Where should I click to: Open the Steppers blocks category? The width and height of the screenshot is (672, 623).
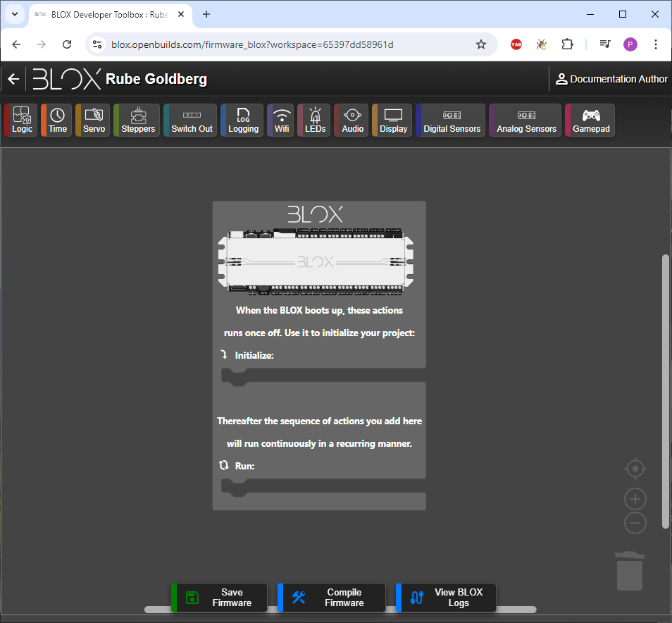coord(137,120)
